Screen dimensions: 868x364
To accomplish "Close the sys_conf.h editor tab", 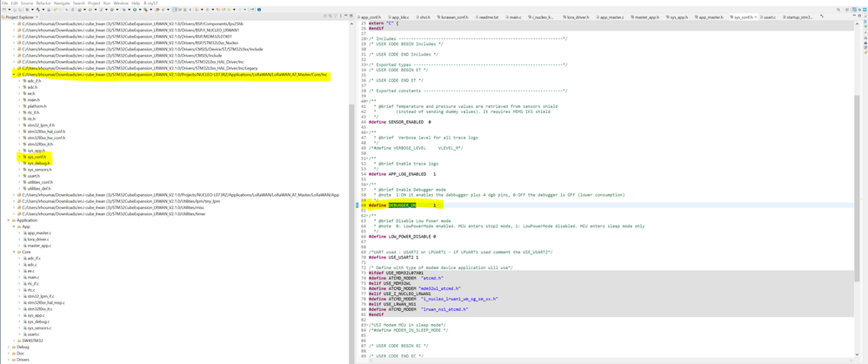I will (756, 17).
